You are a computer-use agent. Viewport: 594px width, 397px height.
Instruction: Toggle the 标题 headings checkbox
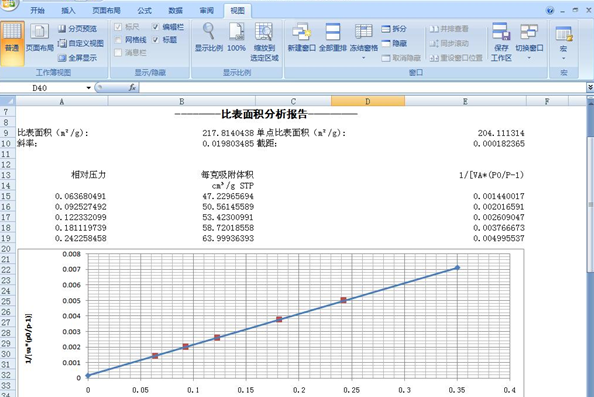pos(156,40)
